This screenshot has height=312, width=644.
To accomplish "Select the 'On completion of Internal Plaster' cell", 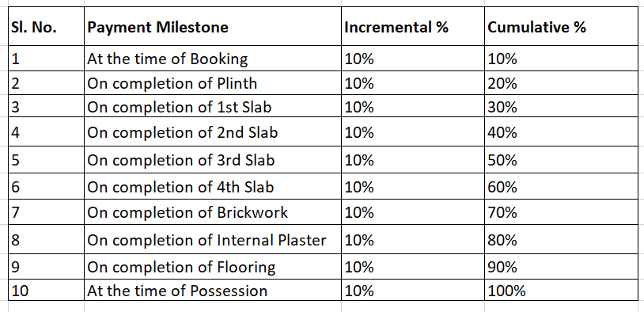I will [x=212, y=239].
